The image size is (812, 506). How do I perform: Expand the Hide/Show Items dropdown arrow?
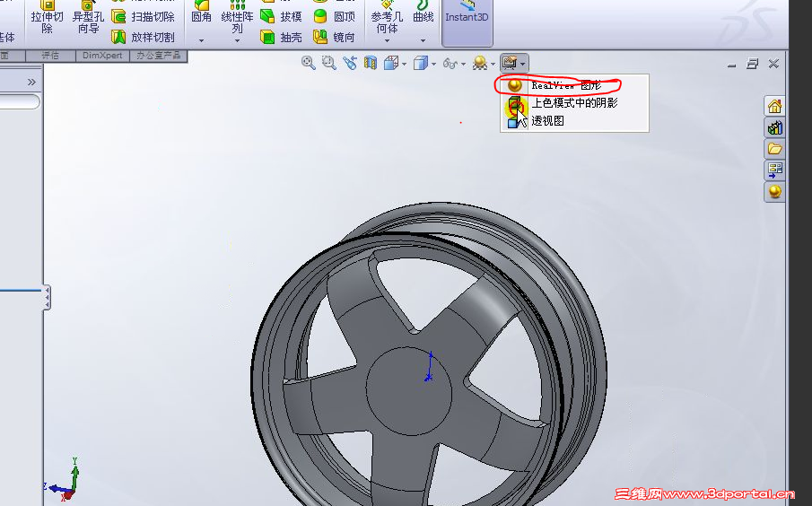click(463, 65)
